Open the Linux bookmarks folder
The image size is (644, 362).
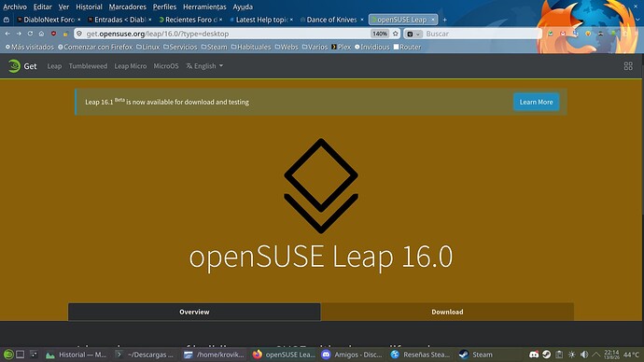(147, 48)
